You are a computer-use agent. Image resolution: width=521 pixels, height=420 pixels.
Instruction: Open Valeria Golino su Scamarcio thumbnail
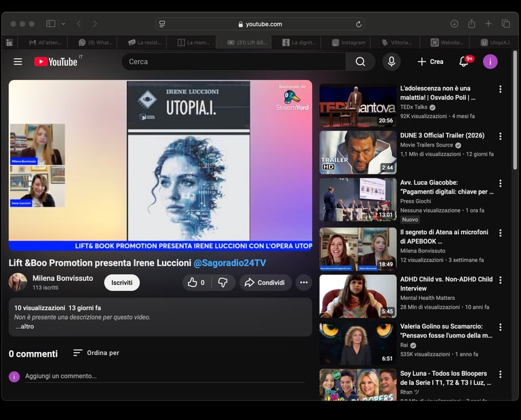(x=358, y=343)
